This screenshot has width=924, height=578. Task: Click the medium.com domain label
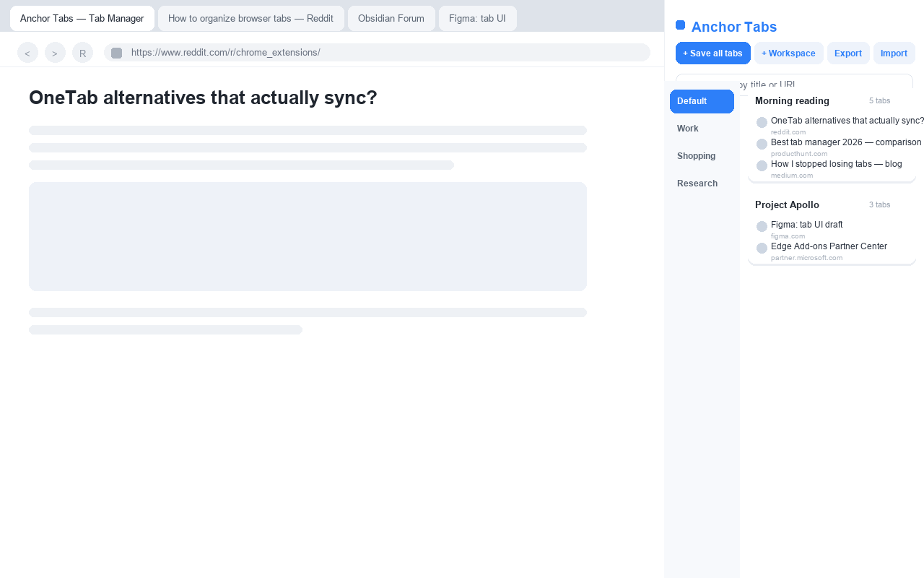click(x=792, y=176)
